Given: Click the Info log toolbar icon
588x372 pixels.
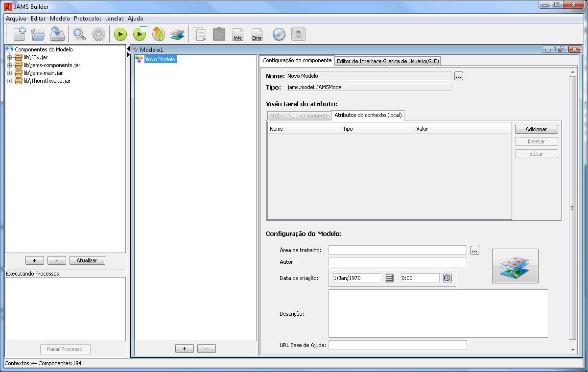Looking at the screenshot, I should point(238,34).
